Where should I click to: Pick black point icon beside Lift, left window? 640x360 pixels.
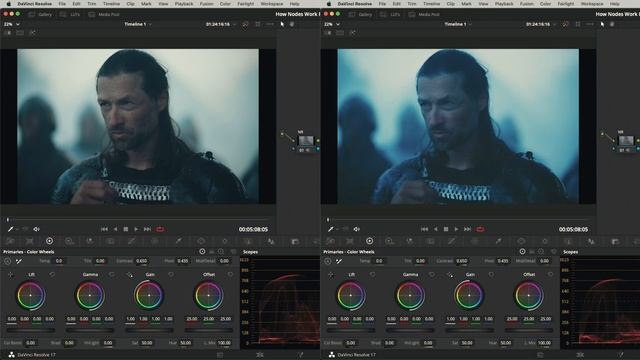click(x=11, y=275)
